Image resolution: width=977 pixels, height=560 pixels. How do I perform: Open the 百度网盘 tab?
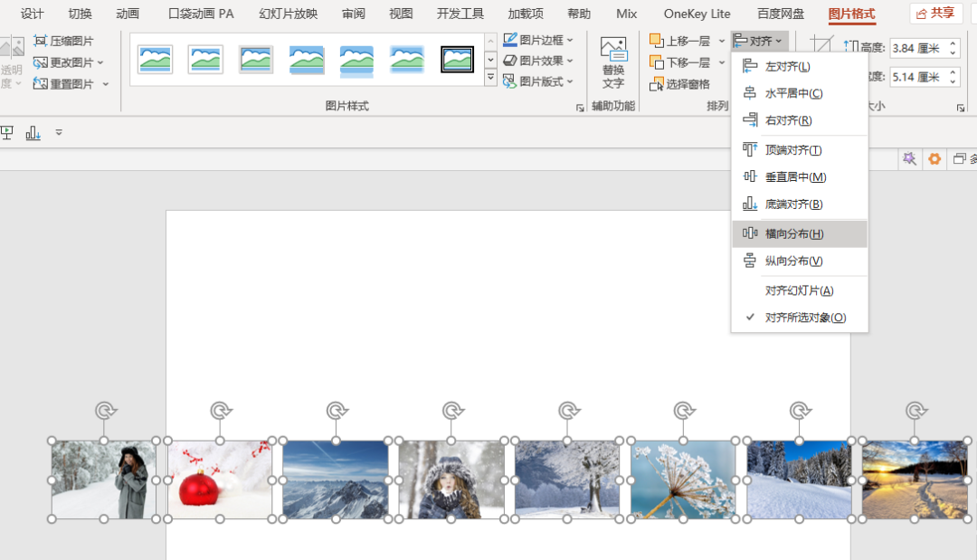pos(780,13)
